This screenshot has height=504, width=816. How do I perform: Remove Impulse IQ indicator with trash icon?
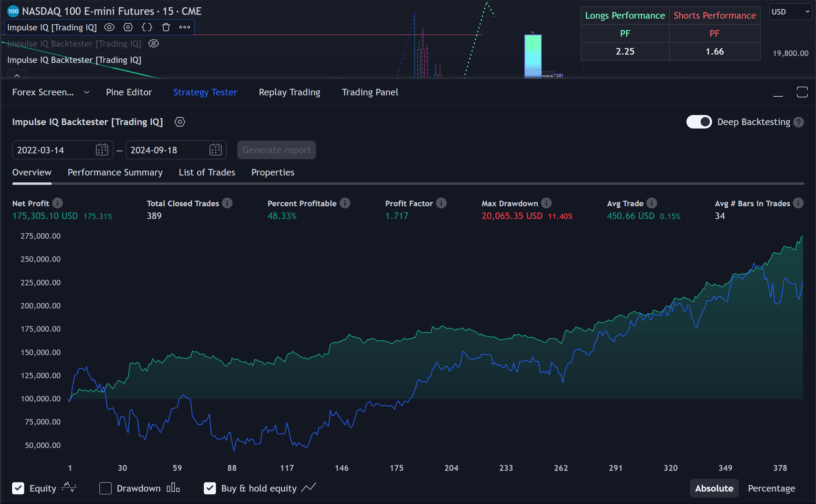tap(166, 27)
